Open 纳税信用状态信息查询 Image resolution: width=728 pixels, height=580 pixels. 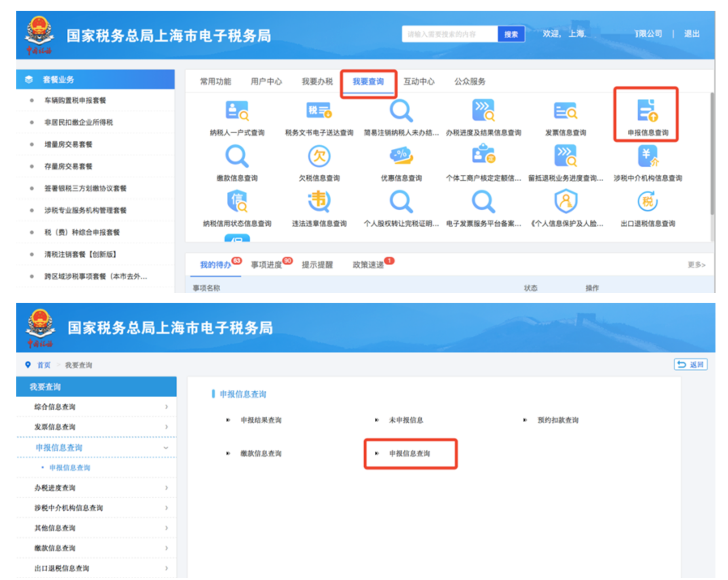coord(238,207)
